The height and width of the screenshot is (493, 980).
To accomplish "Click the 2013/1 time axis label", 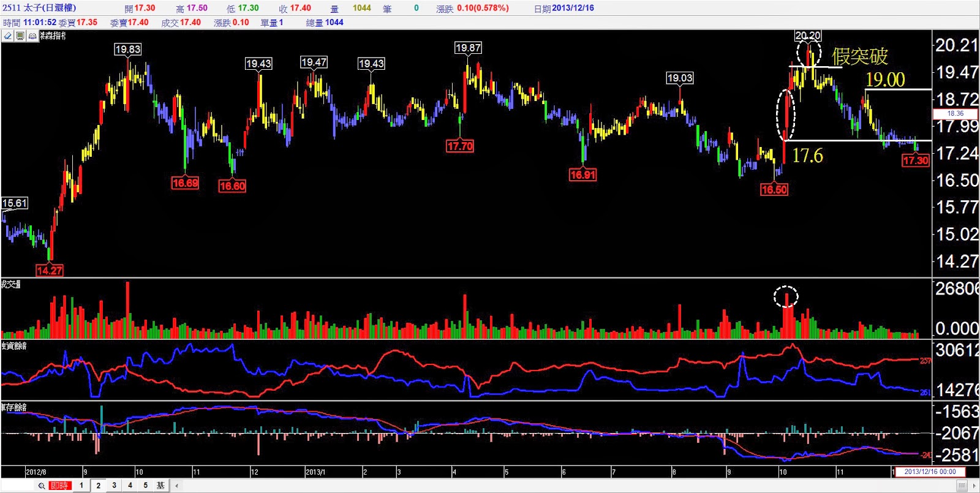I will [315, 472].
